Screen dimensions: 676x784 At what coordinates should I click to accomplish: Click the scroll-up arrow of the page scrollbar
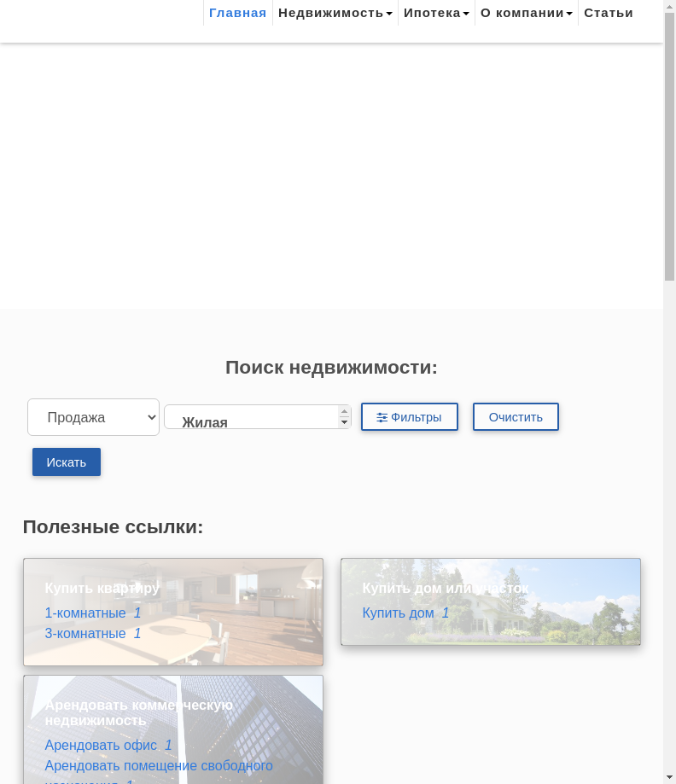click(x=669, y=6)
